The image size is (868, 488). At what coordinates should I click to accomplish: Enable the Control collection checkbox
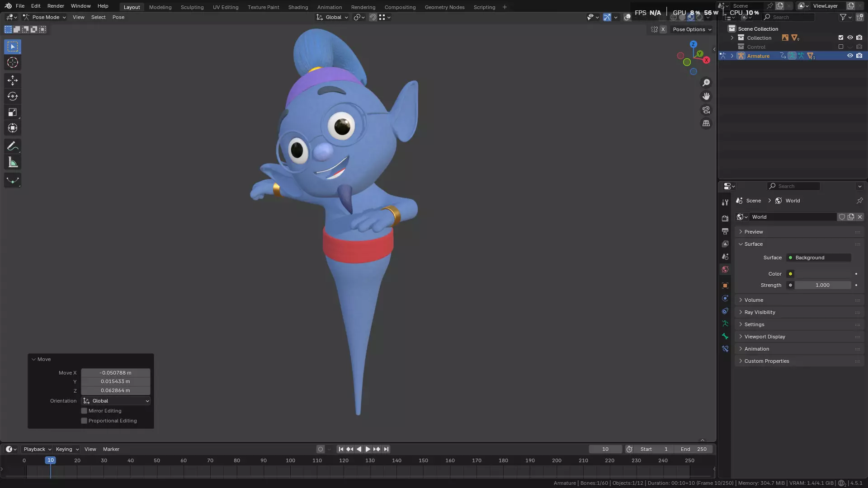[x=841, y=47]
